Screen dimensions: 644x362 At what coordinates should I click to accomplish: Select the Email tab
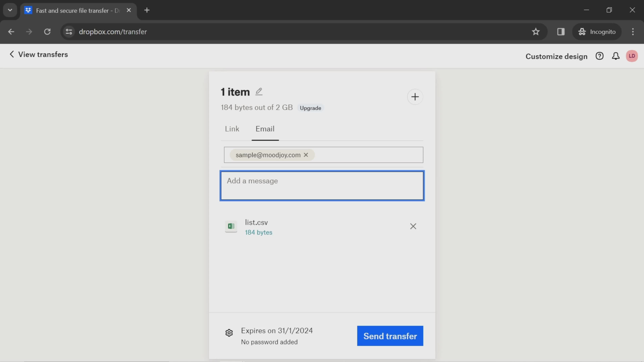265,129
